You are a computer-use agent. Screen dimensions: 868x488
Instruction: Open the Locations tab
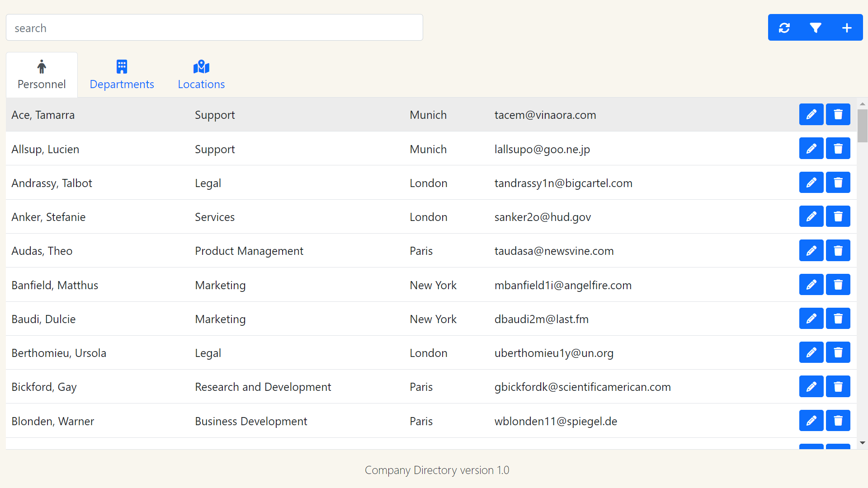pos(201,75)
